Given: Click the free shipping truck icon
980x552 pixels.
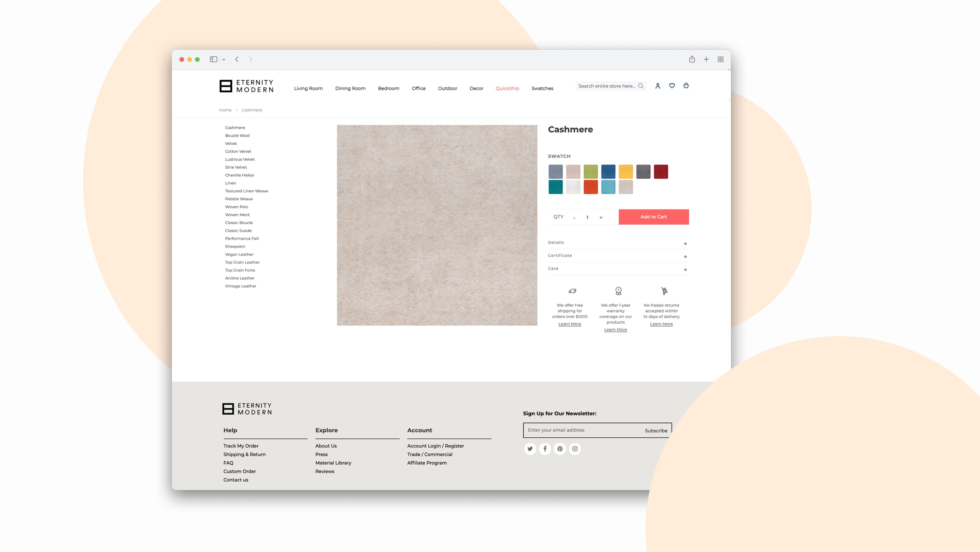Looking at the screenshot, I should tap(572, 291).
